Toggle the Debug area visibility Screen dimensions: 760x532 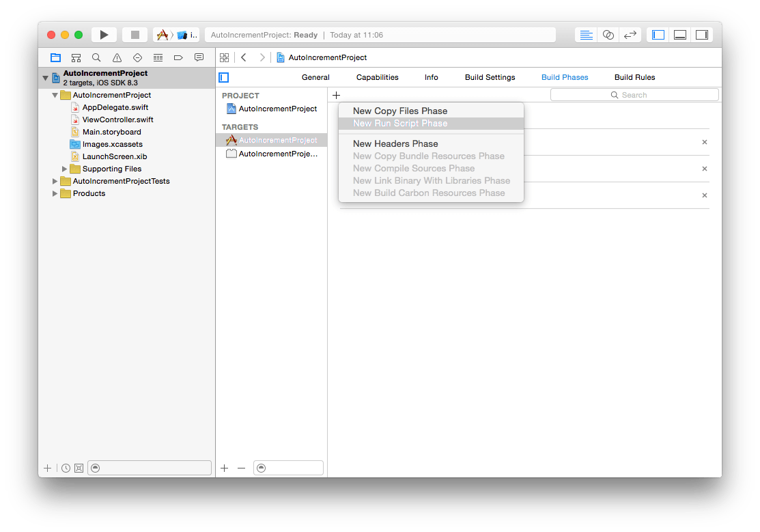point(680,35)
